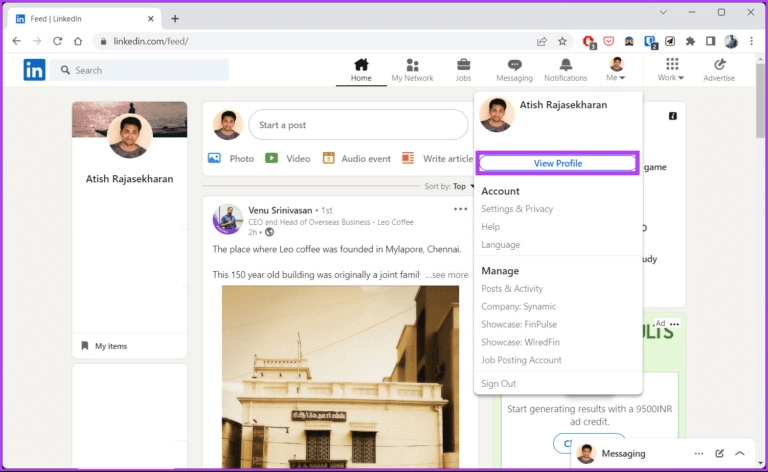Click the browser back arrow
The height and width of the screenshot is (472, 768).
pos(17,41)
